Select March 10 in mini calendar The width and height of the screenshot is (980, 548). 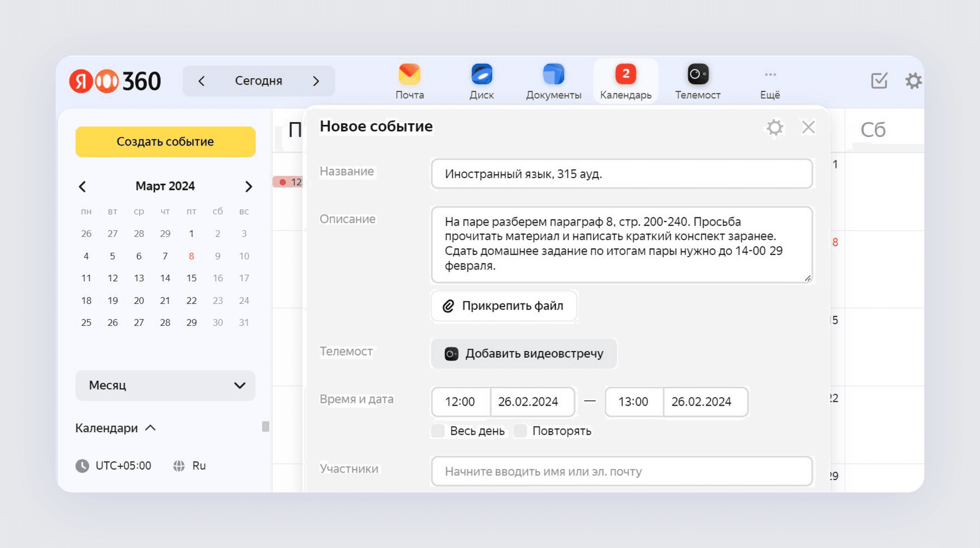(x=244, y=256)
